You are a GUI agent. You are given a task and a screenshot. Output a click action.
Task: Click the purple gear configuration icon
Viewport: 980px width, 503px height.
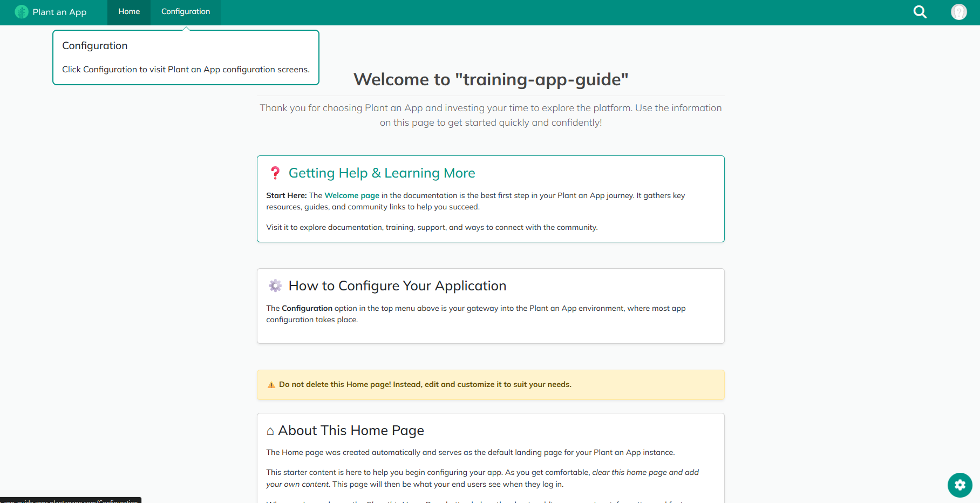pyautogui.click(x=275, y=286)
